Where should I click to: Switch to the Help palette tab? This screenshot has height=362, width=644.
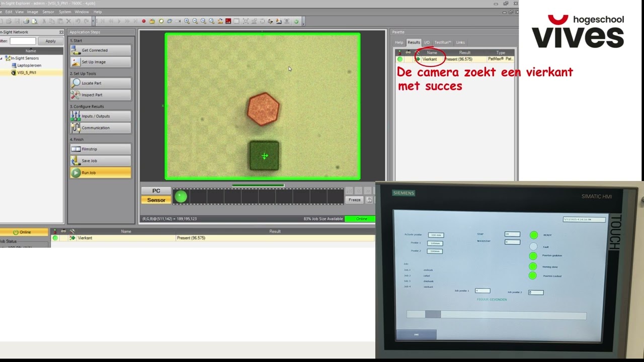click(399, 42)
